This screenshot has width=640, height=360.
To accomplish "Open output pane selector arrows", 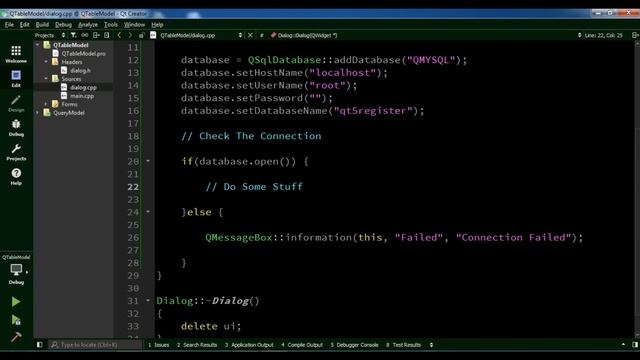I will tap(431, 345).
